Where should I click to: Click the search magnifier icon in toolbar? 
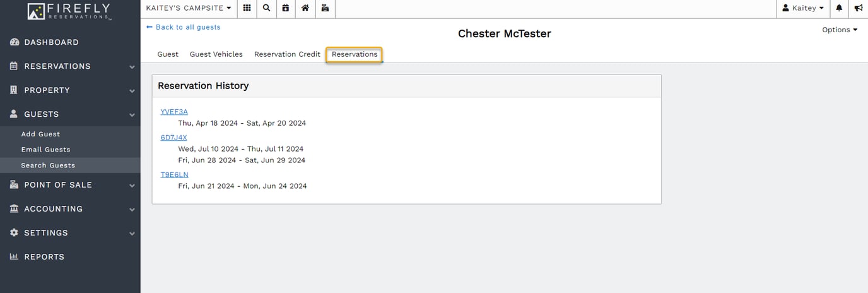coord(266,8)
